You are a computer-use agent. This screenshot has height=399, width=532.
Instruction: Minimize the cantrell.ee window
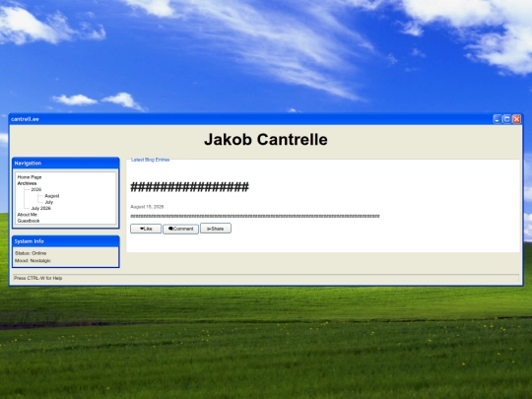pos(498,119)
